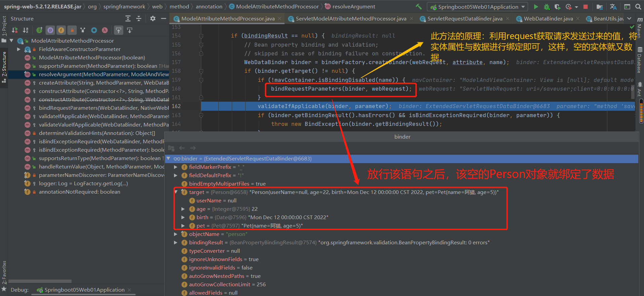
Task: Collapse the ModelAttributeMethodProcessor root node
Action: pos(11,41)
